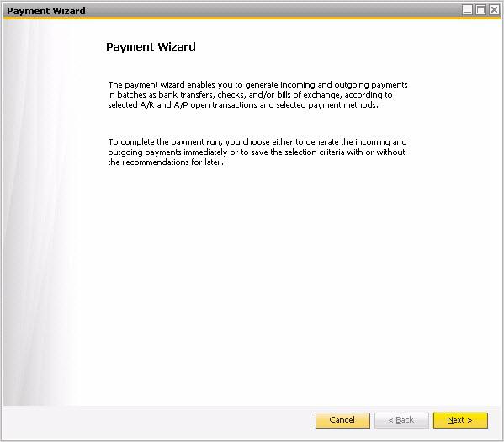Click the greyed-out < Back button
Image resolution: width=504 pixels, height=442 pixels.
tap(401, 420)
